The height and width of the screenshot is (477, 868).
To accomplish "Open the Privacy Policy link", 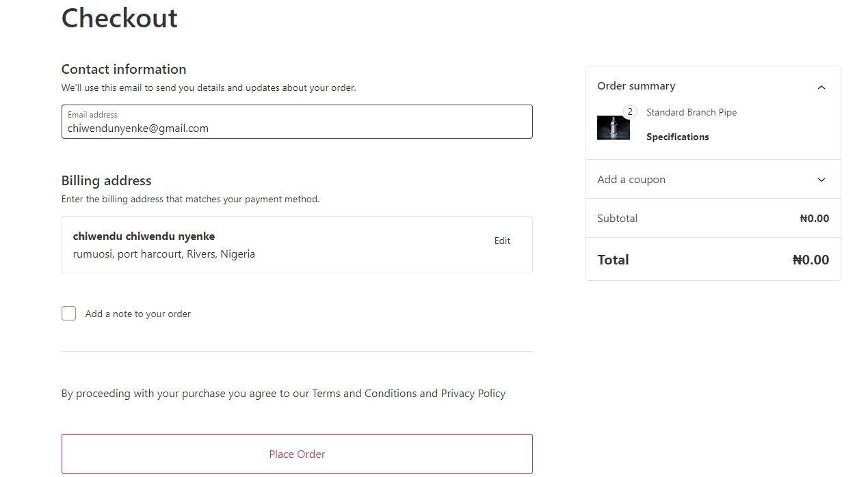I will pos(473,394).
